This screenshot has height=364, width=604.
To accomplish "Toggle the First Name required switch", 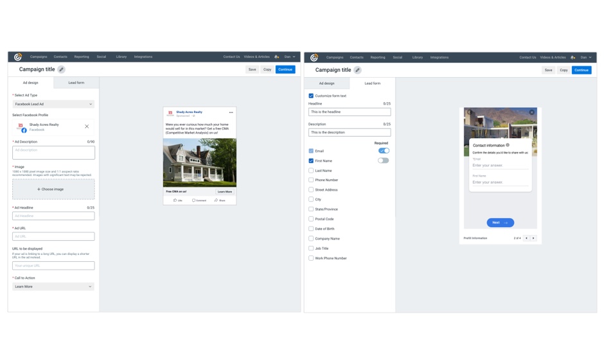I will click(383, 160).
